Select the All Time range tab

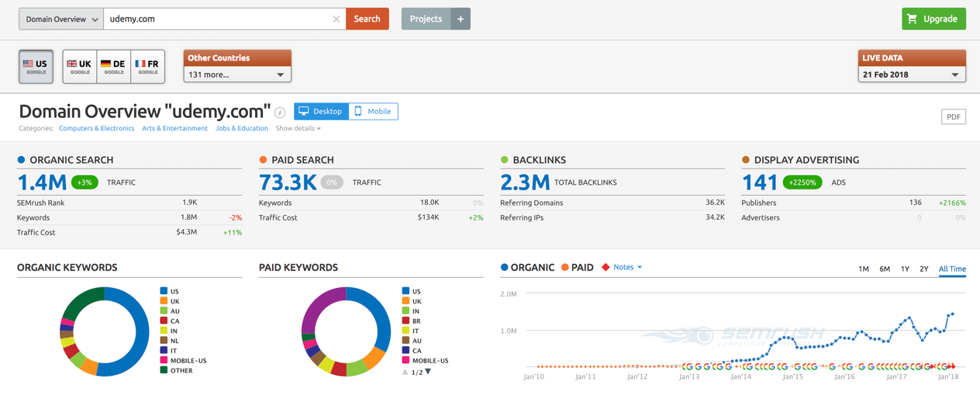(952, 269)
